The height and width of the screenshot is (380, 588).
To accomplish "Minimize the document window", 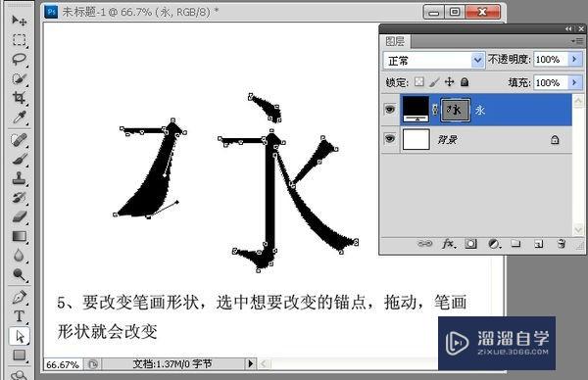I will [434, 13].
